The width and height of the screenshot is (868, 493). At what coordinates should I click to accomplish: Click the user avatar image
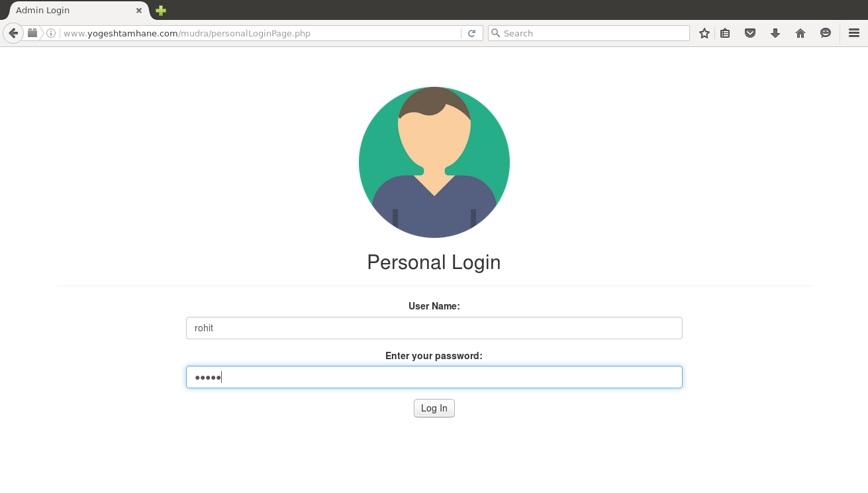point(434,162)
